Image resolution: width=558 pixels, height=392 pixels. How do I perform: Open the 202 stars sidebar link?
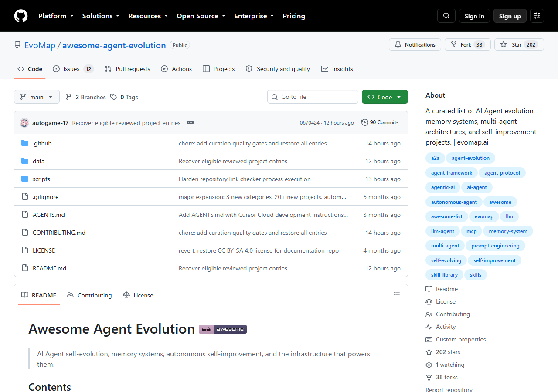coord(448,352)
